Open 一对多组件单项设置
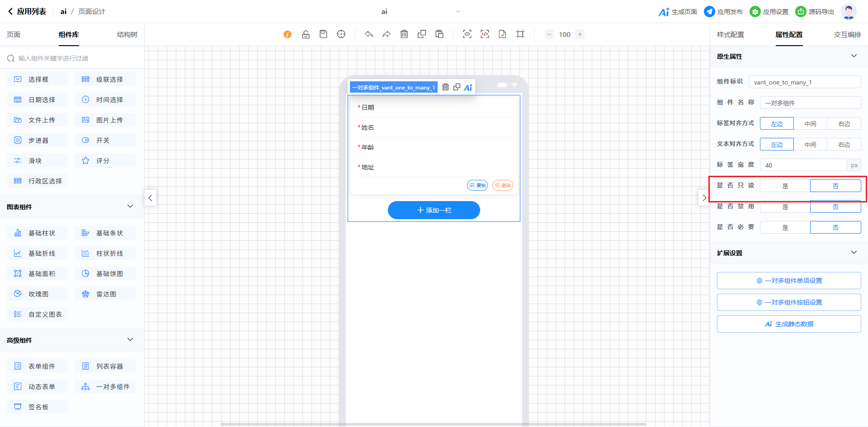This screenshot has height=427, width=868. [788, 281]
